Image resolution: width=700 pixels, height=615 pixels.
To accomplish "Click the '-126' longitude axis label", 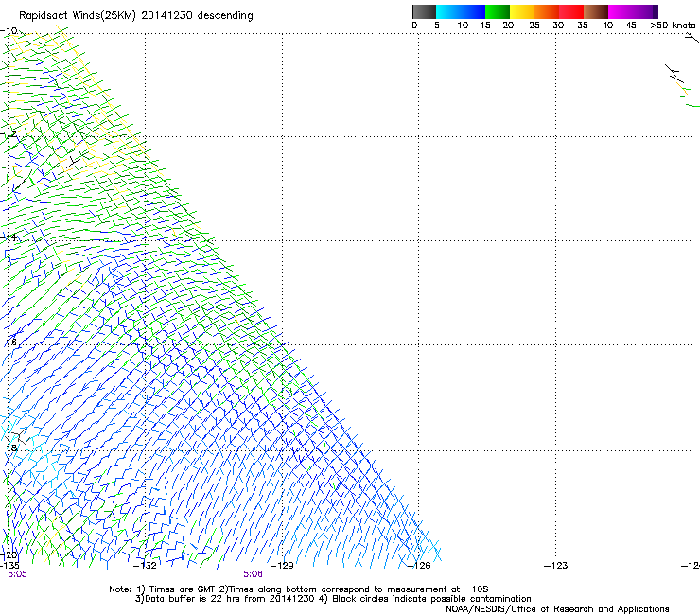I will [419, 566].
